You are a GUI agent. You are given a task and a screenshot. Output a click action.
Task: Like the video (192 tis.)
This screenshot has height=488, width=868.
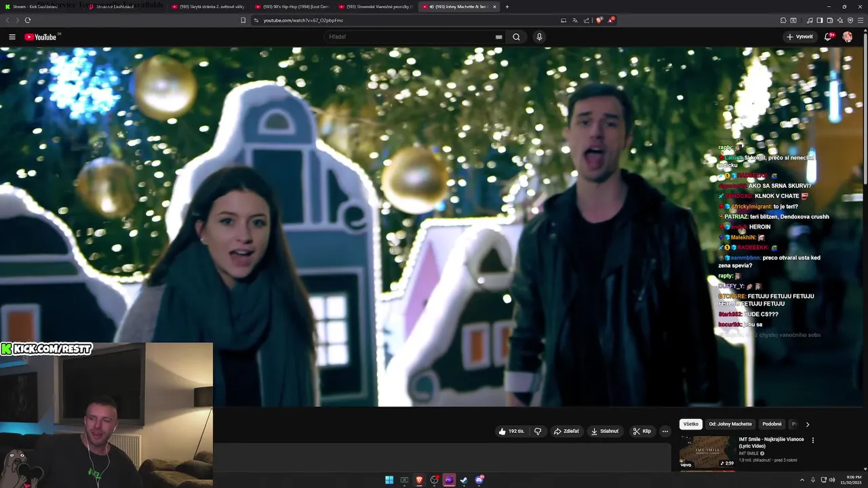click(511, 431)
